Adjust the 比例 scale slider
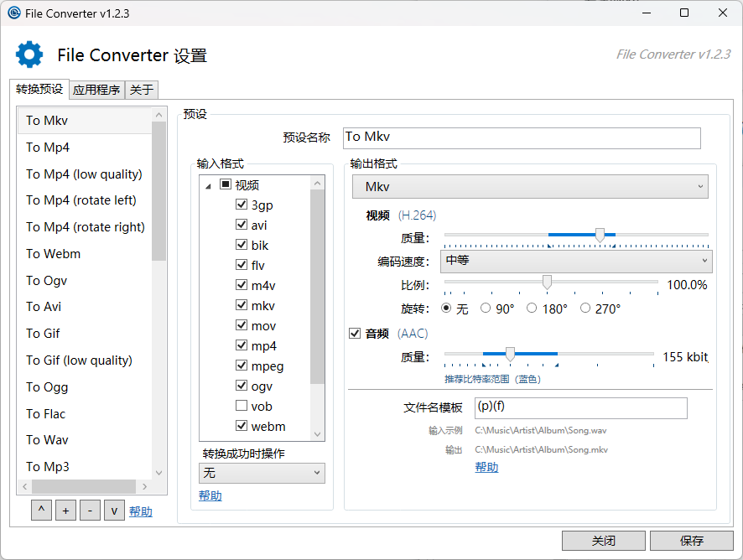The height and width of the screenshot is (560, 743). pos(547,282)
